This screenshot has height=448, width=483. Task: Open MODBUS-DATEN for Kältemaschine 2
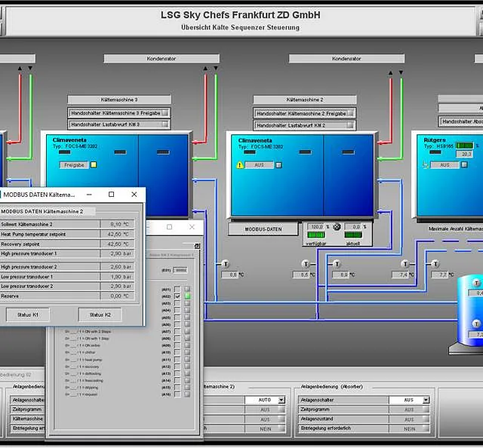(263, 229)
